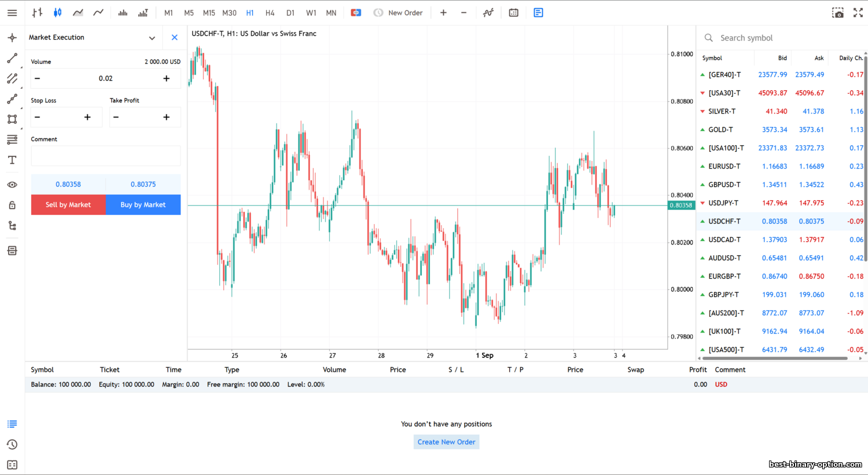The width and height of the screenshot is (868, 475).
Task: Switch timeframe to H4
Action: 270,13
